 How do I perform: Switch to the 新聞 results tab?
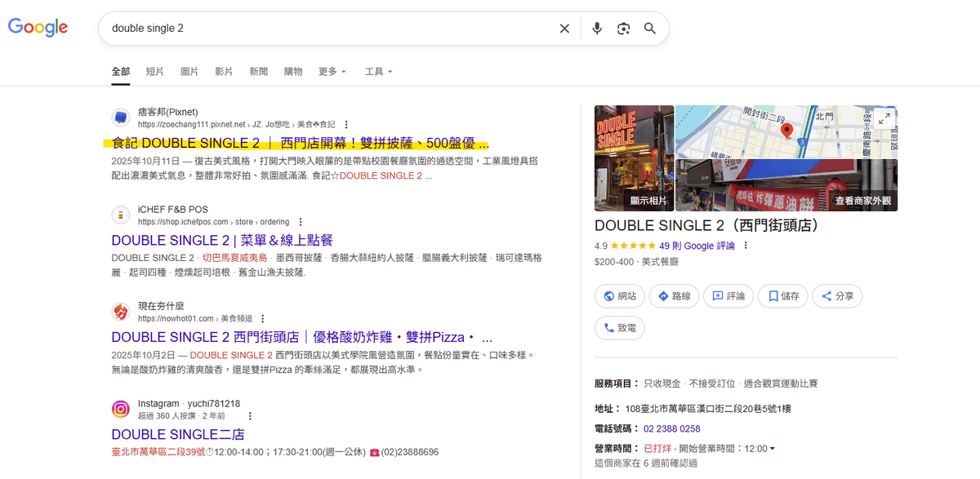point(258,71)
